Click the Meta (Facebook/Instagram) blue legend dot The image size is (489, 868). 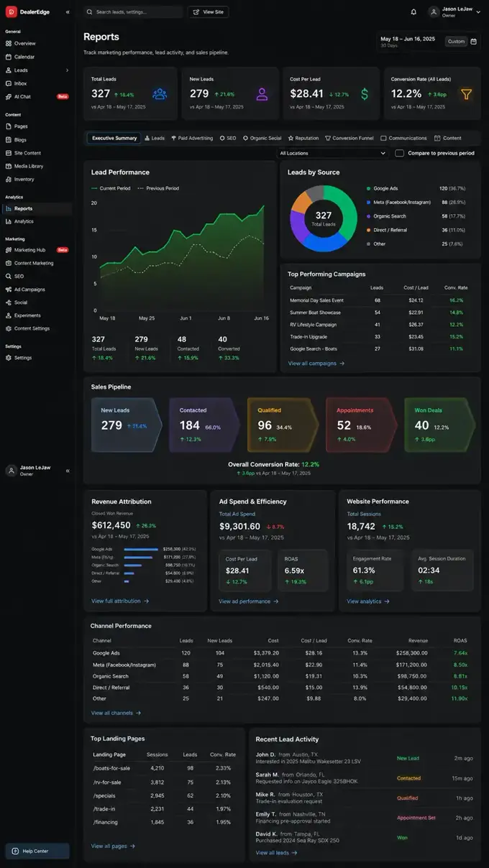point(368,202)
